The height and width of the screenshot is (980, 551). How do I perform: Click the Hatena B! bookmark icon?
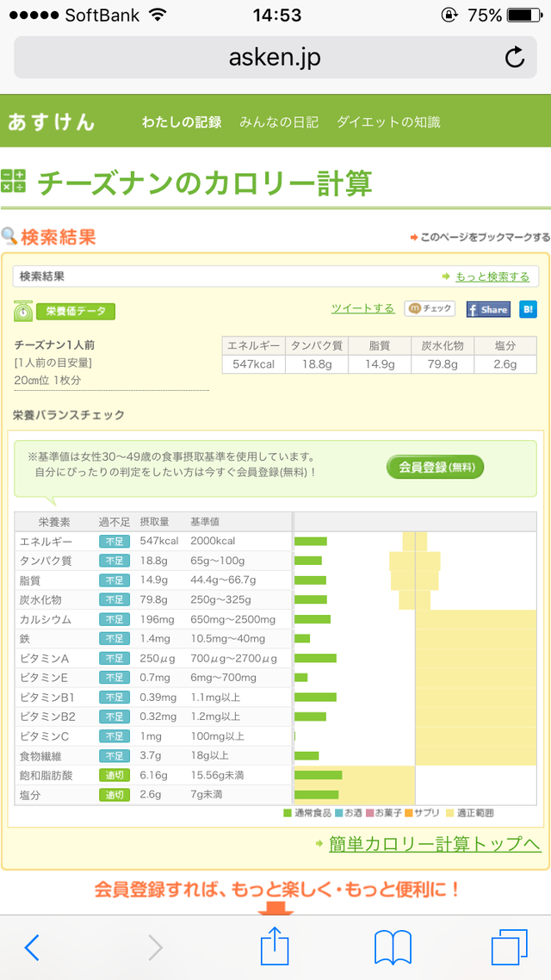[x=528, y=309]
